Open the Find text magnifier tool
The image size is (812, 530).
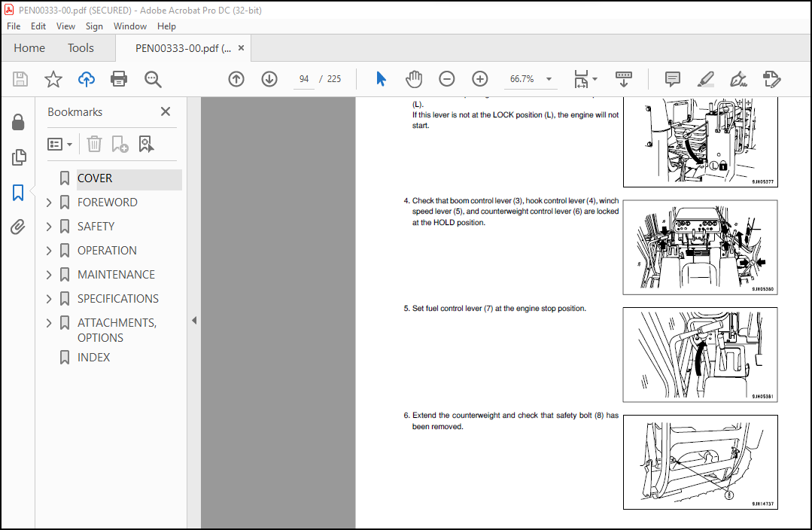coord(153,79)
